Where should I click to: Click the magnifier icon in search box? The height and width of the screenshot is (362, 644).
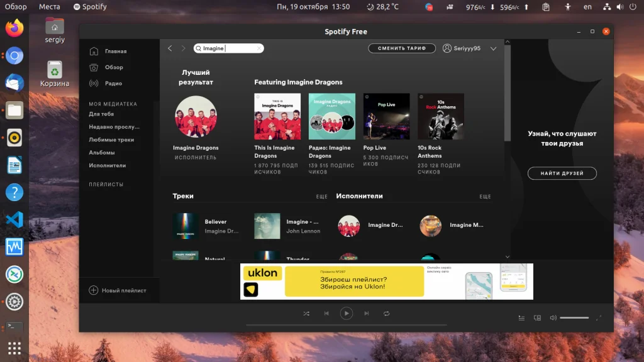coord(199,48)
